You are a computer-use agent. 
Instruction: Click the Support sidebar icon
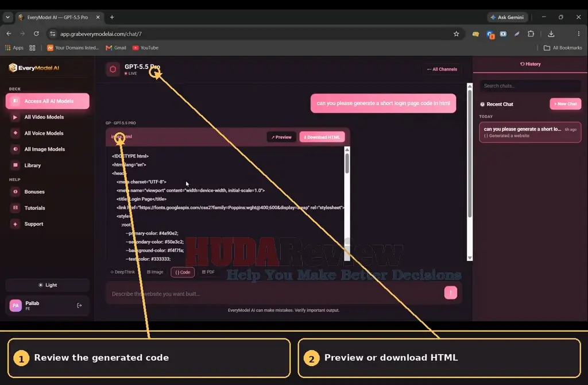click(x=15, y=224)
